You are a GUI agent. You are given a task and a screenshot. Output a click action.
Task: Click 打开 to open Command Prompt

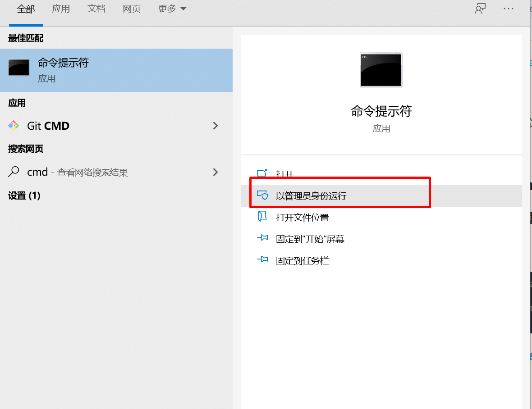click(x=381, y=174)
